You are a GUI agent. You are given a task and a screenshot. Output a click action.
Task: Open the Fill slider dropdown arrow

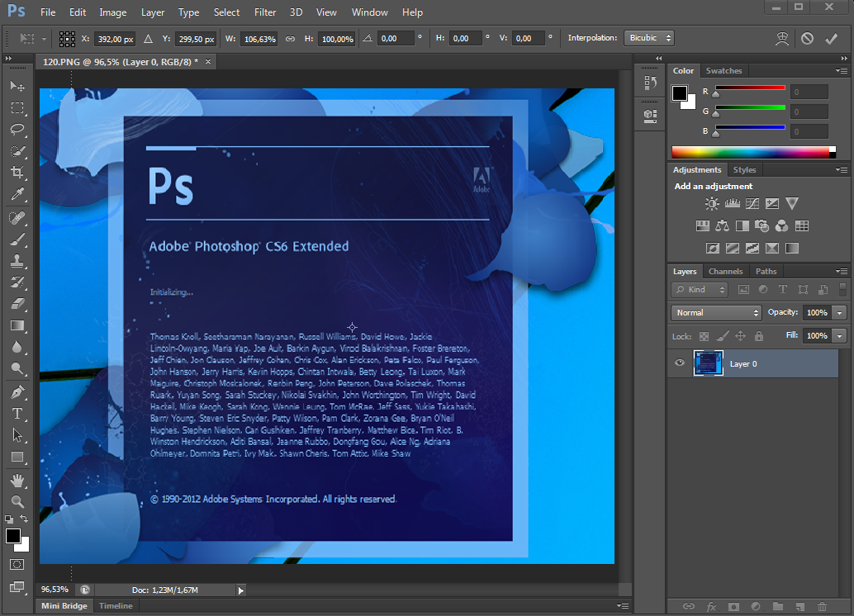click(840, 336)
